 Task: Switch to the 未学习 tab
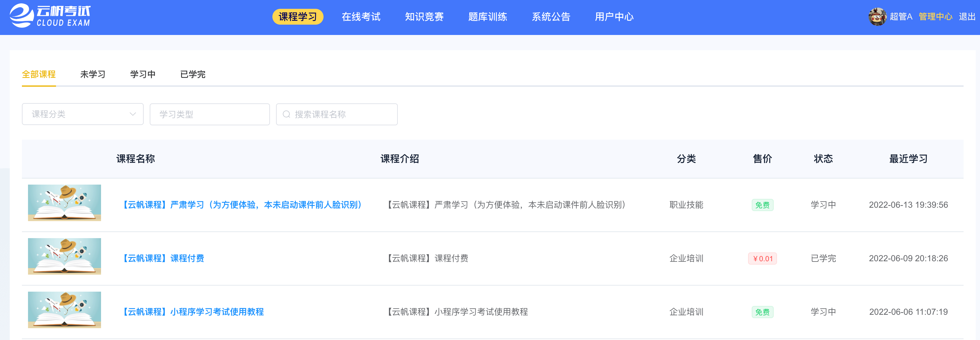tap(93, 74)
